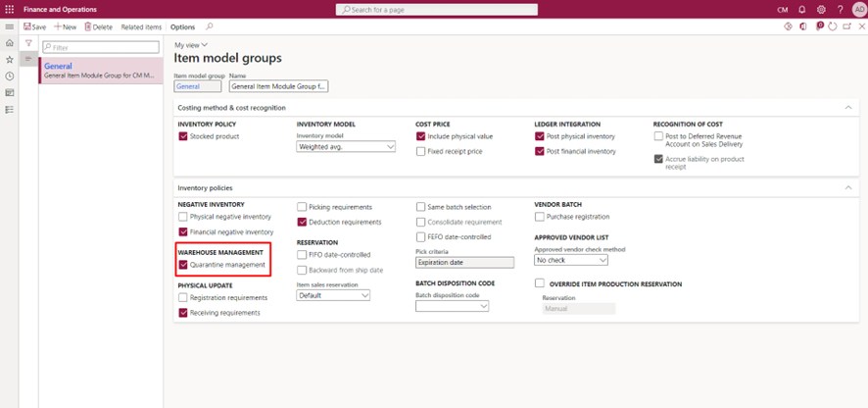This screenshot has width=868, height=408.
Task: Create a new item model group
Action: pos(66,26)
